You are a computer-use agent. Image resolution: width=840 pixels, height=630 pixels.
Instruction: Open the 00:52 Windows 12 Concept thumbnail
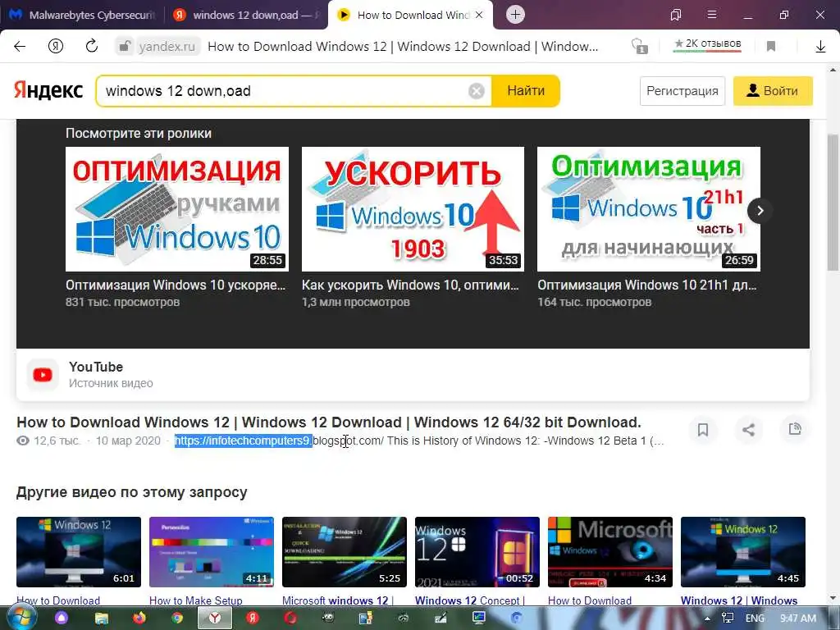coord(477,552)
